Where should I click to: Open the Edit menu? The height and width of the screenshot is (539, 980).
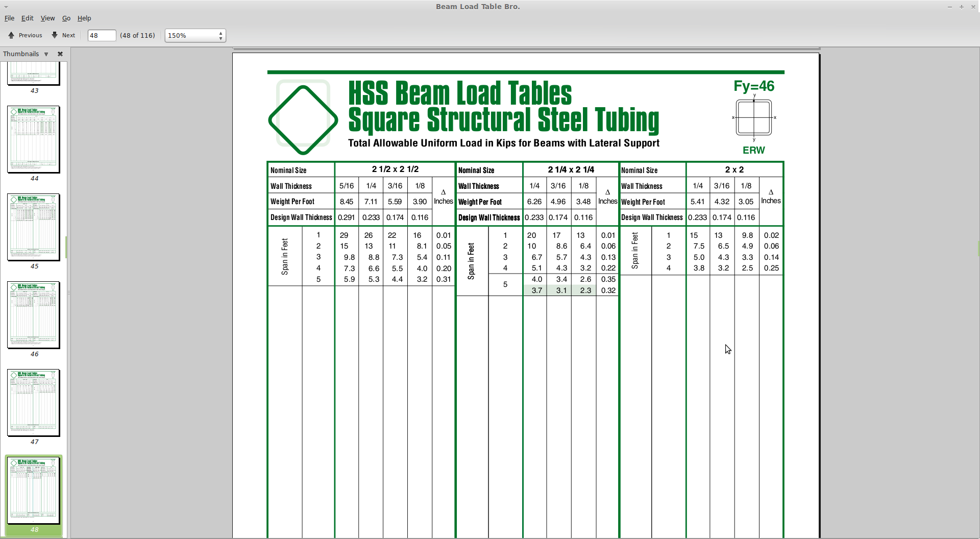click(x=27, y=18)
